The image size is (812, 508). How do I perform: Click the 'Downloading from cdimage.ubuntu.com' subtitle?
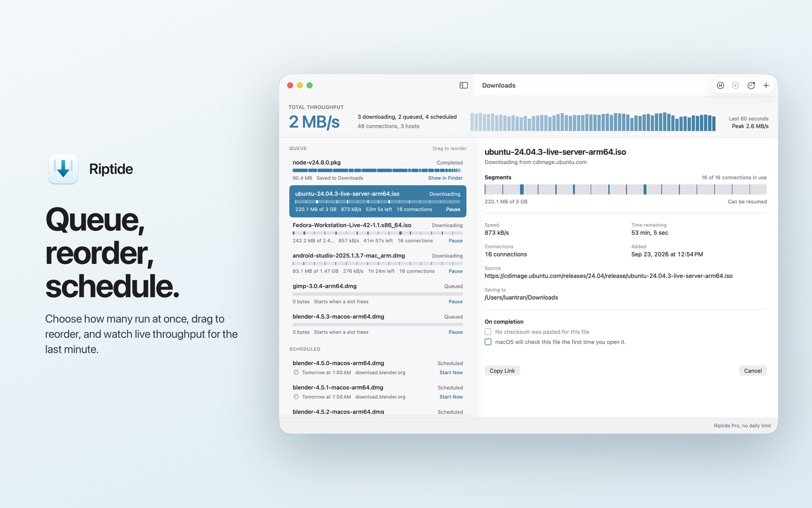tap(535, 162)
